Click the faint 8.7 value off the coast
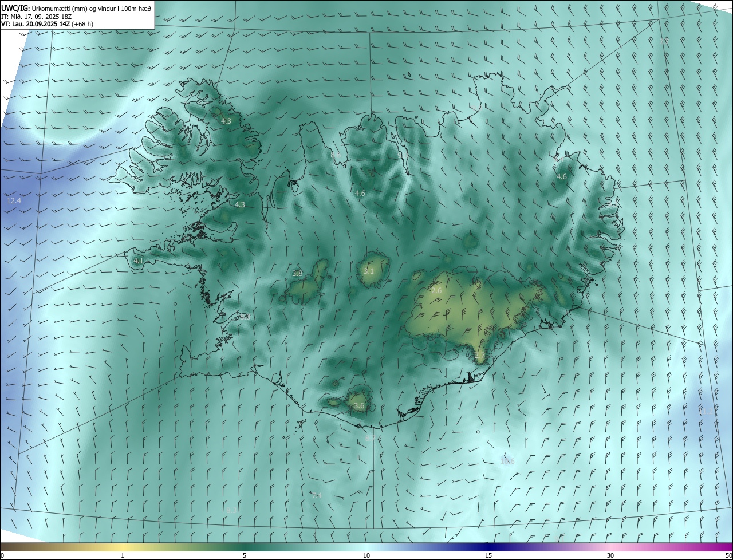Image resolution: width=733 pixels, height=560 pixels. (371, 438)
